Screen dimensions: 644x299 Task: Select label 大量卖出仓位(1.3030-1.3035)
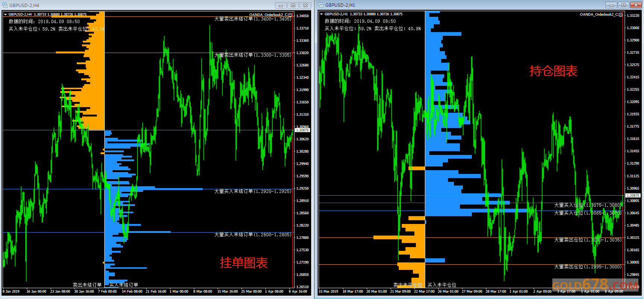click(588, 240)
